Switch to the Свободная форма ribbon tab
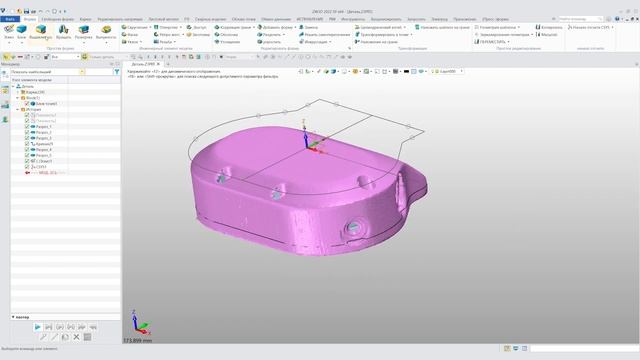 tap(58, 19)
